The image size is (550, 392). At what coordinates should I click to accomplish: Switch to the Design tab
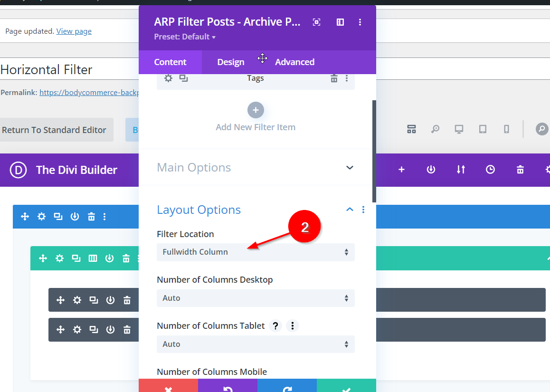pyautogui.click(x=230, y=62)
